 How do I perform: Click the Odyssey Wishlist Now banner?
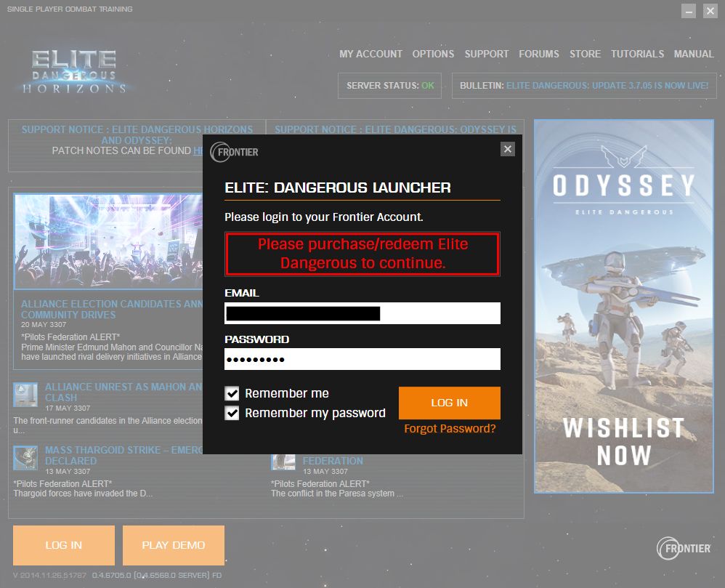coord(624,306)
